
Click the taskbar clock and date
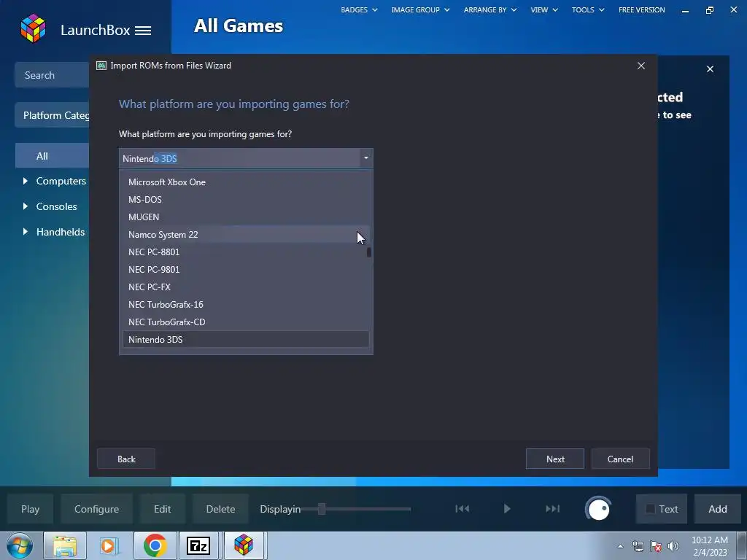point(709,546)
